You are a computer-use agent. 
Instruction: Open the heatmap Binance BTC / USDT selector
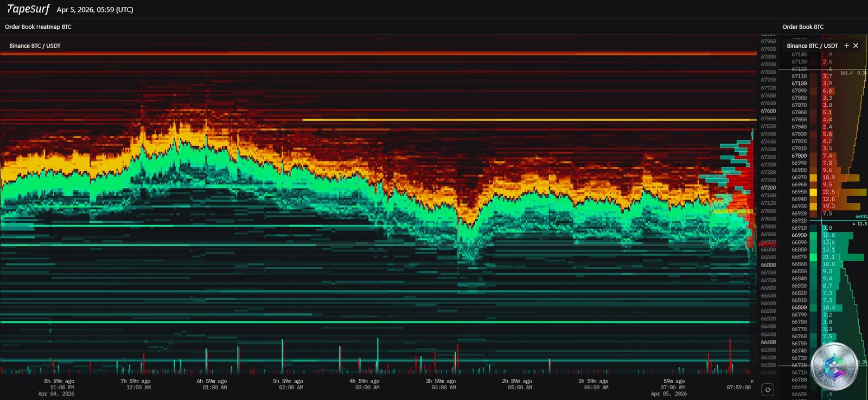pos(35,46)
